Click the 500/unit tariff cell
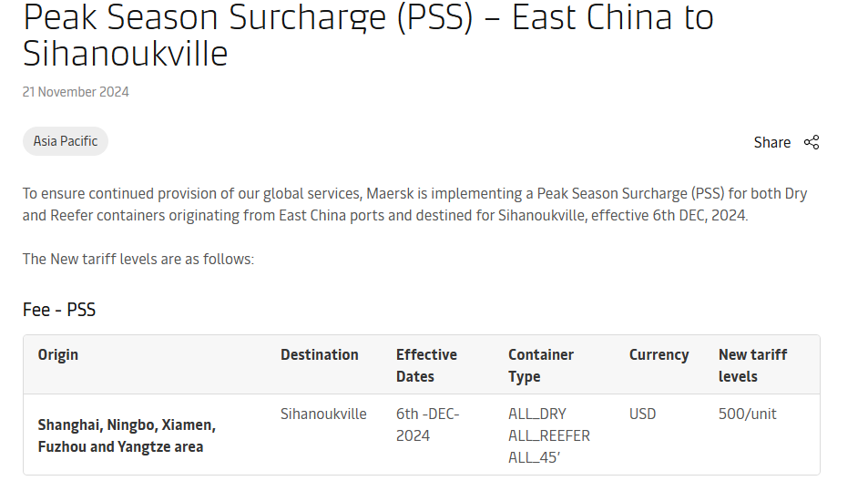Image resolution: width=868 pixels, height=491 pixels. (747, 414)
